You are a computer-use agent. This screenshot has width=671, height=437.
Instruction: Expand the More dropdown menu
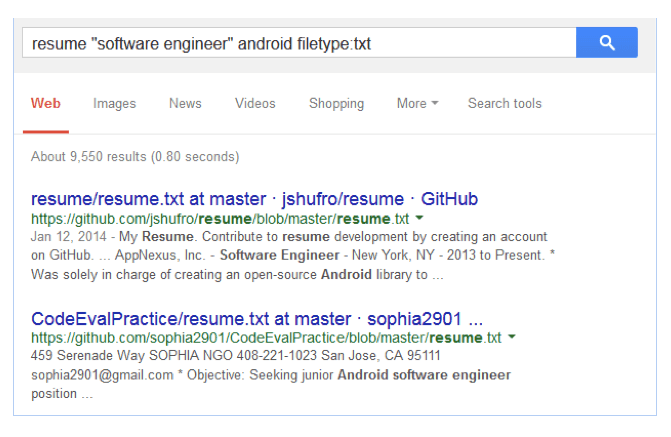point(417,104)
